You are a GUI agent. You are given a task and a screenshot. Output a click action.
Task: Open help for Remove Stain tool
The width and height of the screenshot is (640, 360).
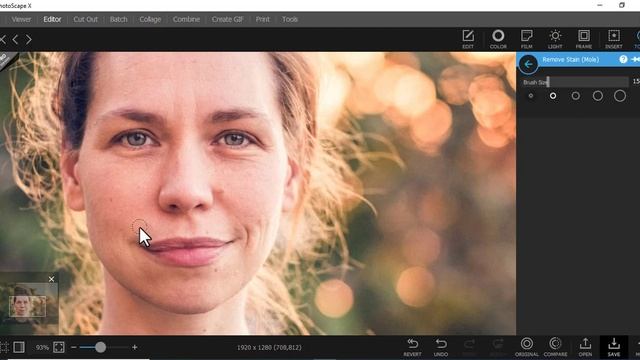tap(623, 59)
